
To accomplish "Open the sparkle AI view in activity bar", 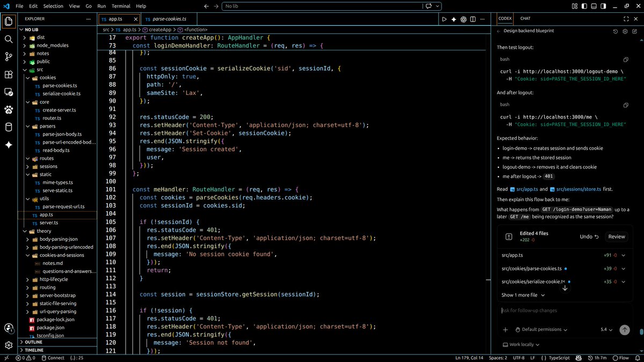I will coord(9,145).
